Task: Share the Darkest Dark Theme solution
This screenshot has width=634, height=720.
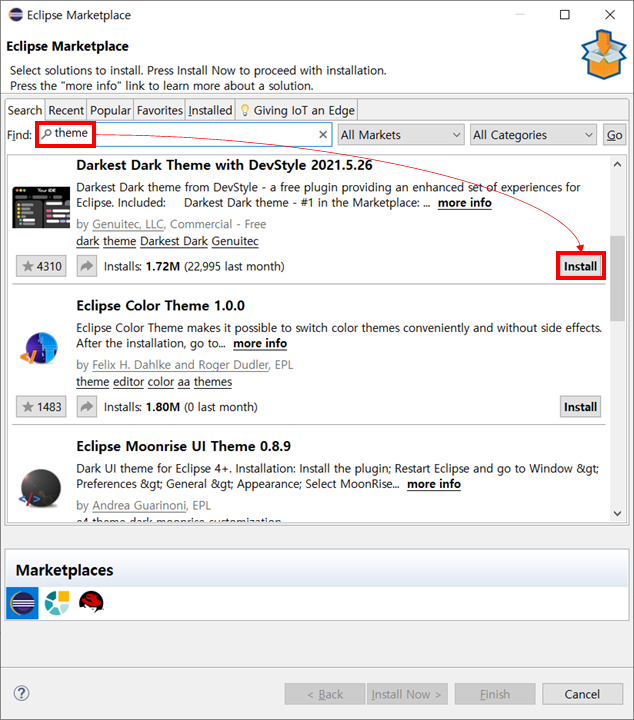Action: (x=87, y=266)
